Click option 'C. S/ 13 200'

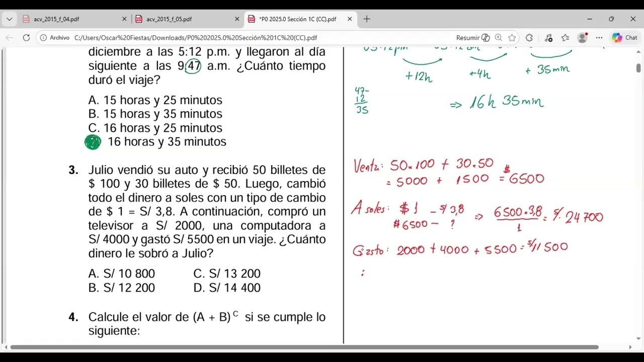[x=227, y=274]
